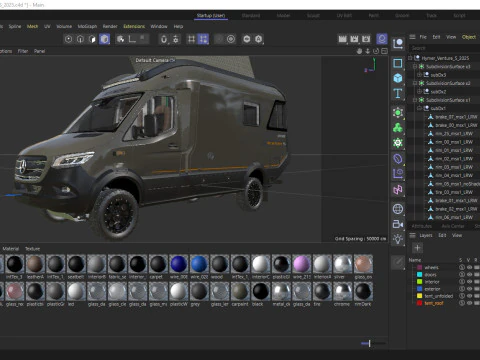Click the globe Floor/Sky environment icon

point(398,209)
